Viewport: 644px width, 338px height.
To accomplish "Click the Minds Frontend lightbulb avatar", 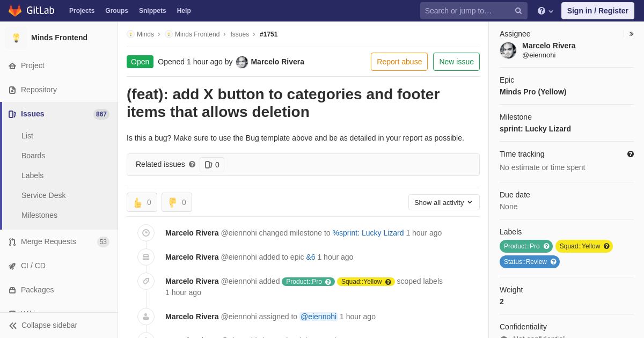I will click(16, 38).
